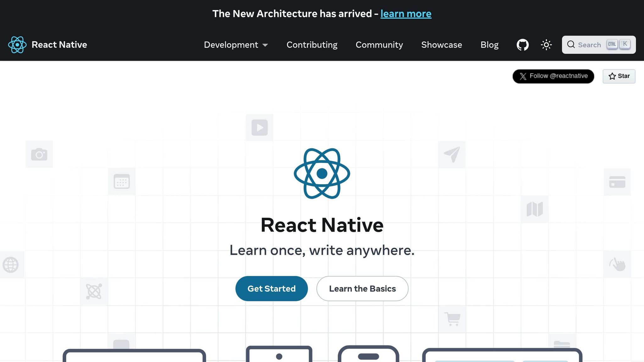This screenshot has height=362, width=644.
Task: Click the star outline icon on Star button
Action: coord(612,76)
